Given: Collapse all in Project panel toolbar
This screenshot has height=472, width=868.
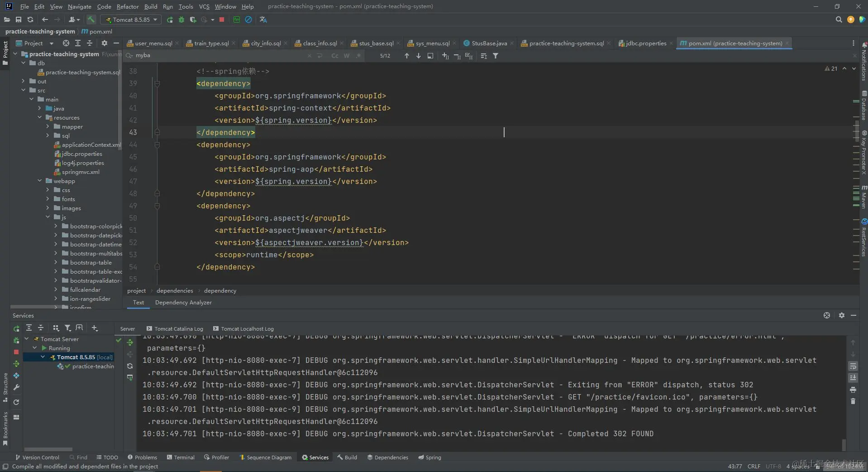Looking at the screenshot, I should pyautogui.click(x=90, y=43).
